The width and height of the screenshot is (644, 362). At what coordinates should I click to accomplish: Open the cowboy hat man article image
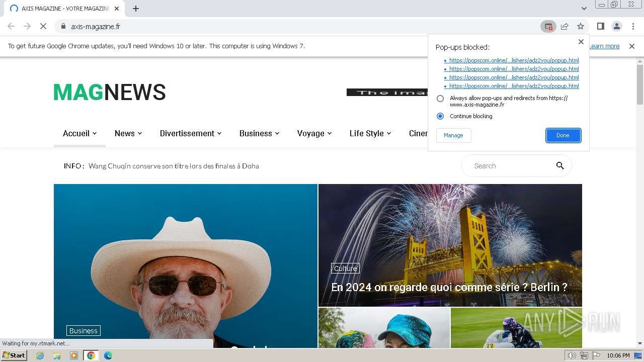[186, 266]
